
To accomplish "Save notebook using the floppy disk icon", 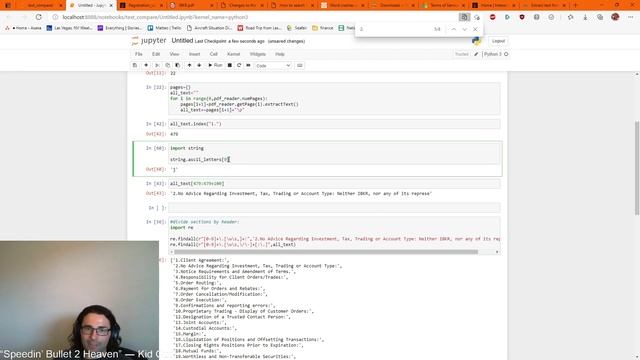I will click(135, 65).
